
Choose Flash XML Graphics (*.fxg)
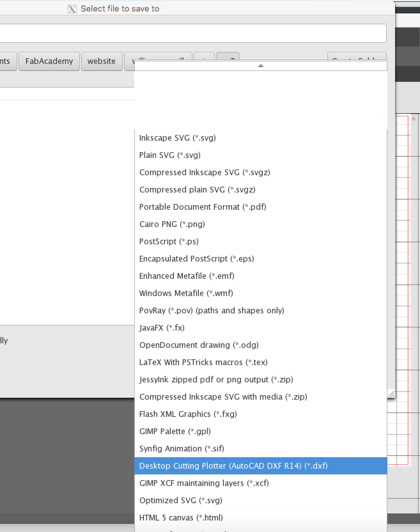(261, 414)
